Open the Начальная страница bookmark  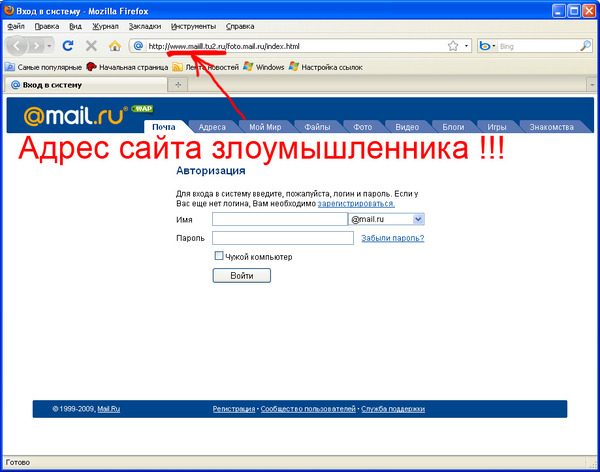point(127,67)
